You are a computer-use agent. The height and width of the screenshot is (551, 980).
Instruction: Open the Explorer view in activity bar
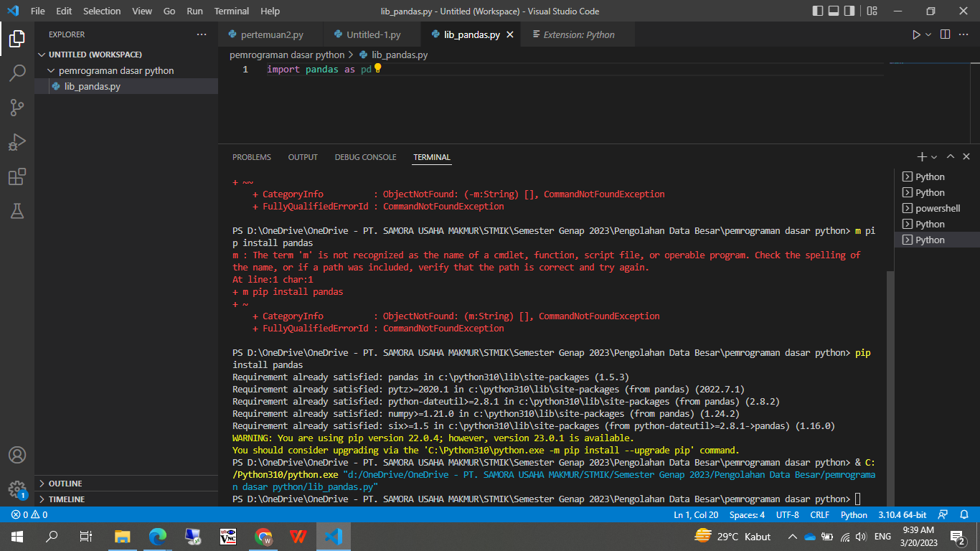pyautogui.click(x=17, y=39)
